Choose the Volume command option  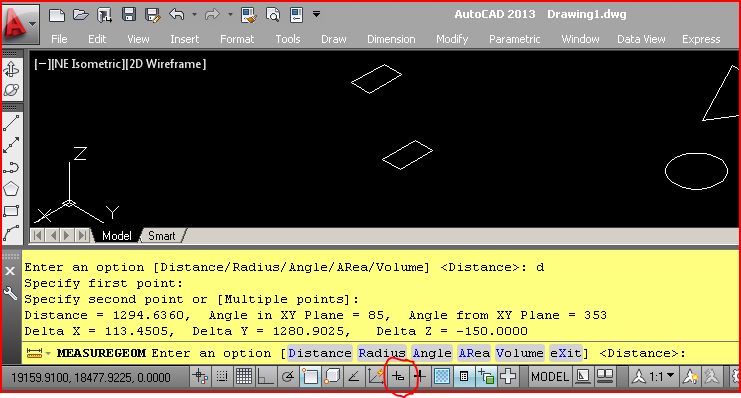519,353
